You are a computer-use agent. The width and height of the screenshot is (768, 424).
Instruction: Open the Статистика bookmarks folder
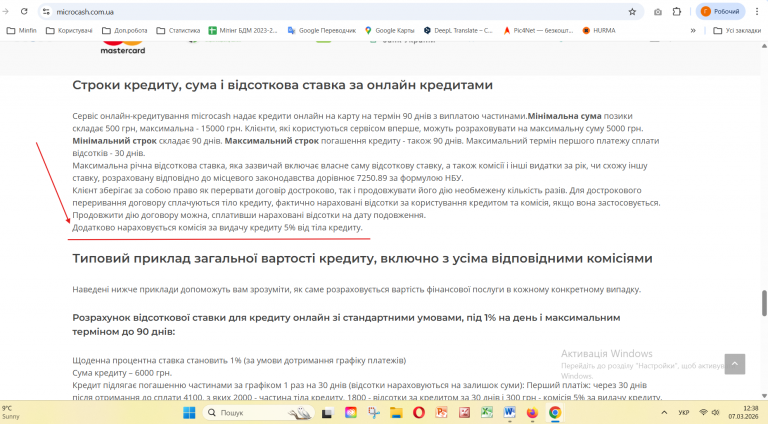[x=178, y=30]
